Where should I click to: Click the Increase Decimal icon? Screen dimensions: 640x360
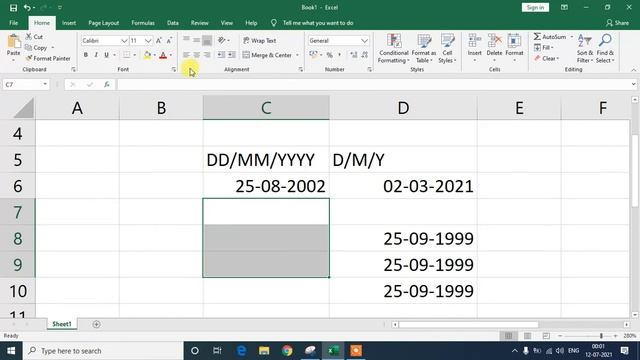point(353,55)
